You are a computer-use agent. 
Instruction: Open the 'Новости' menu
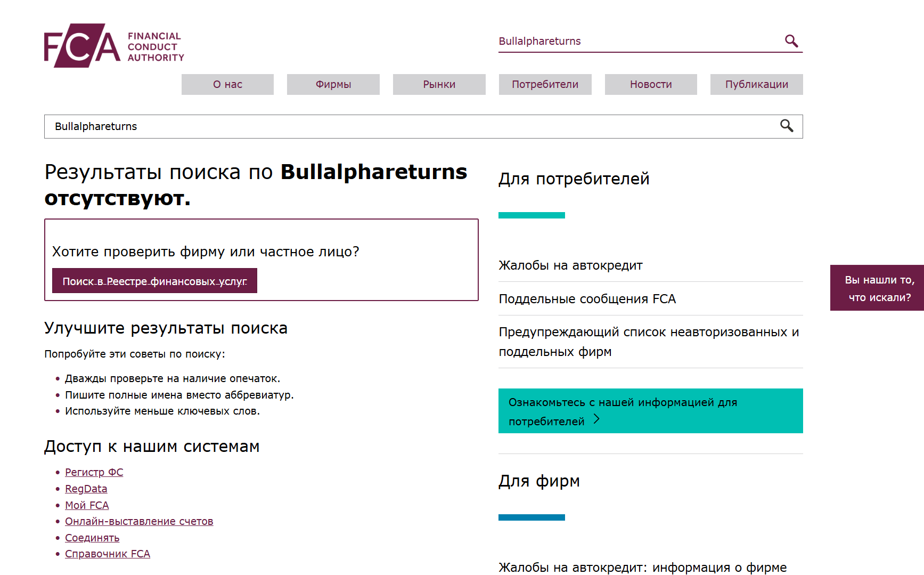tap(651, 84)
